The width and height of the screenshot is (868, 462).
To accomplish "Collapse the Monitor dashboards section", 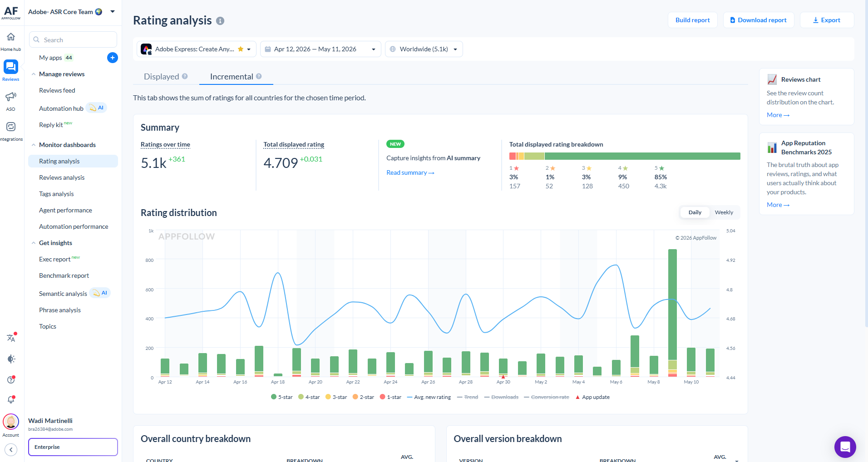I will [x=34, y=145].
